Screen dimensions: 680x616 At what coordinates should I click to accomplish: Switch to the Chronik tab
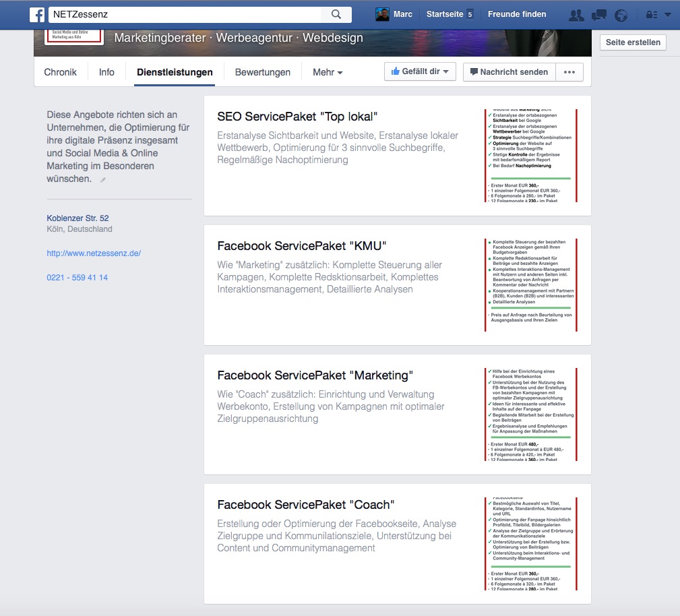61,72
